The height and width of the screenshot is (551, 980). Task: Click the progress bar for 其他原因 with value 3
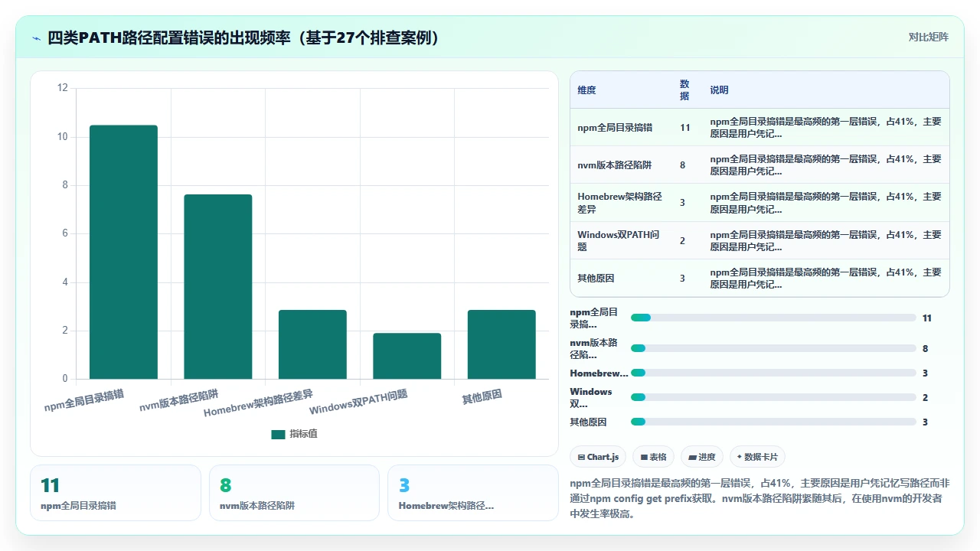tap(773, 422)
